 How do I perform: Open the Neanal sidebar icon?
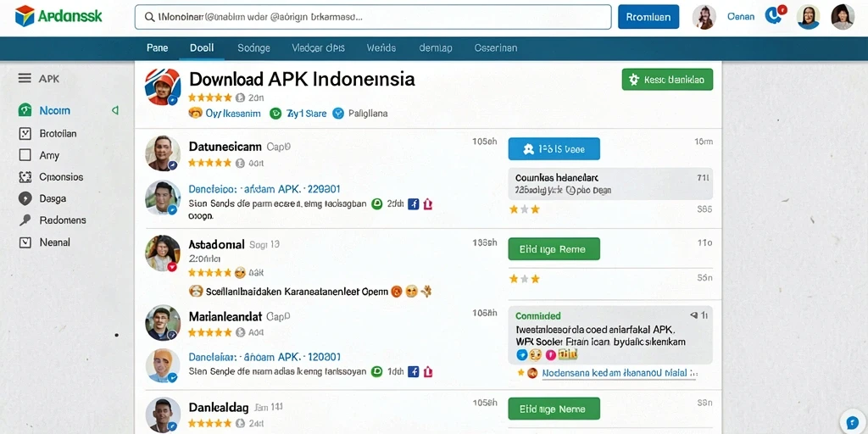point(25,242)
